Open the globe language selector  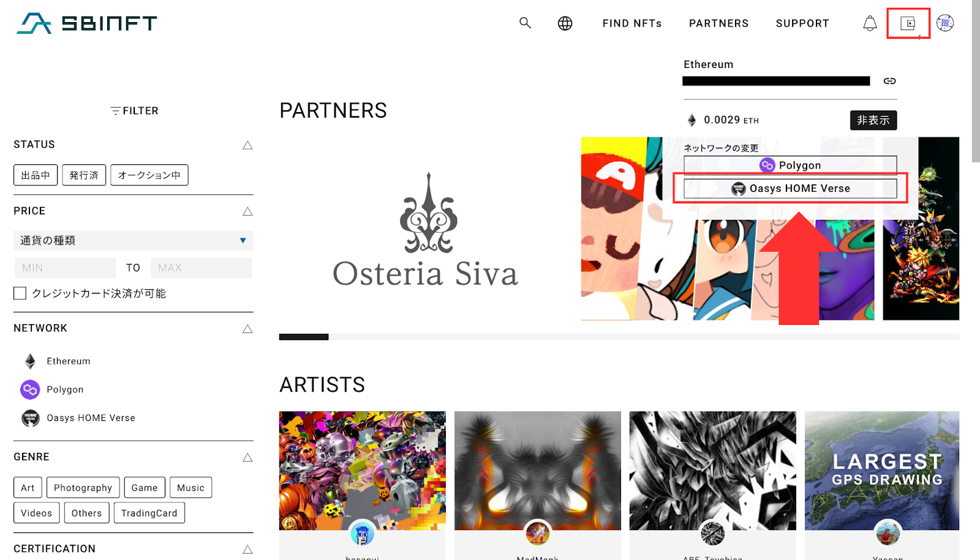click(x=565, y=23)
